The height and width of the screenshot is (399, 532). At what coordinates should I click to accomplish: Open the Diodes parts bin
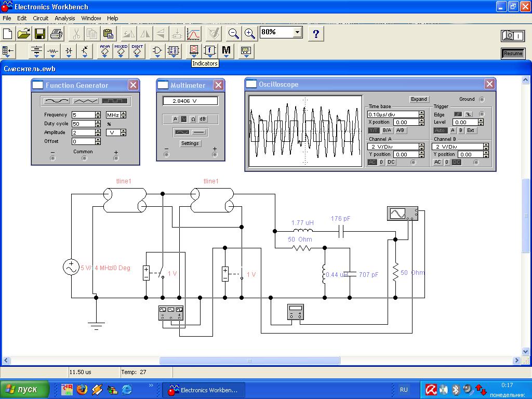pyautogui.click(x=69, y=51)
